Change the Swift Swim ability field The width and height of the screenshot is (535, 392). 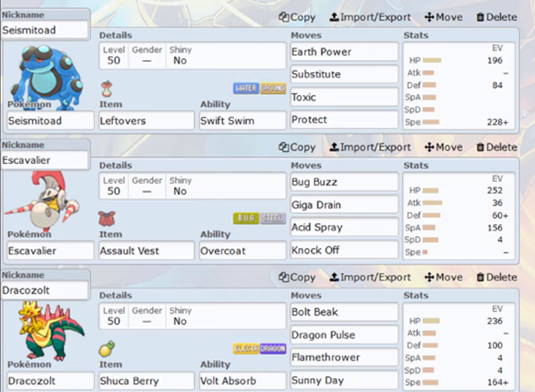[x=242, y=121]
